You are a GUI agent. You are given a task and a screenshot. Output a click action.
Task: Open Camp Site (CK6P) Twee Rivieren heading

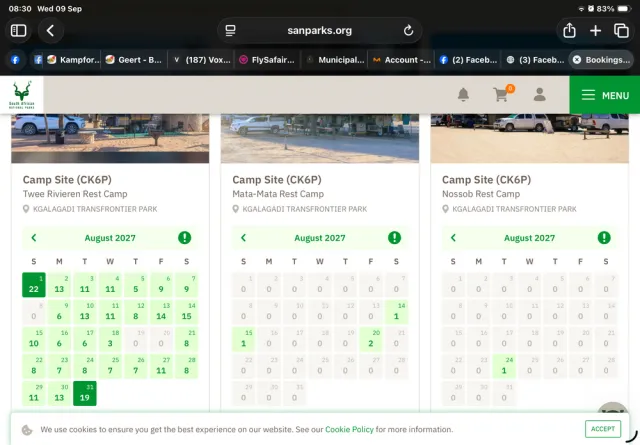click(x=67, y=180)
